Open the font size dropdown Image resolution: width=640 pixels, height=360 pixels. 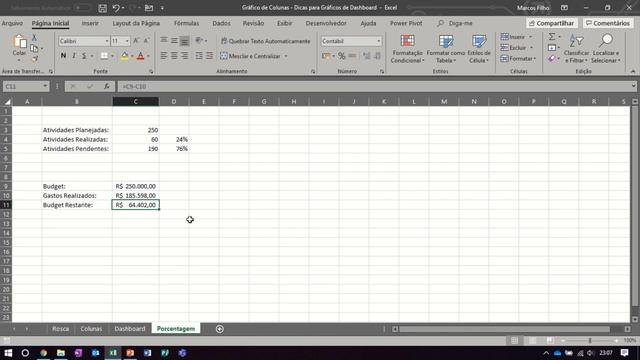pyautogui.click(x=127, y=41)
